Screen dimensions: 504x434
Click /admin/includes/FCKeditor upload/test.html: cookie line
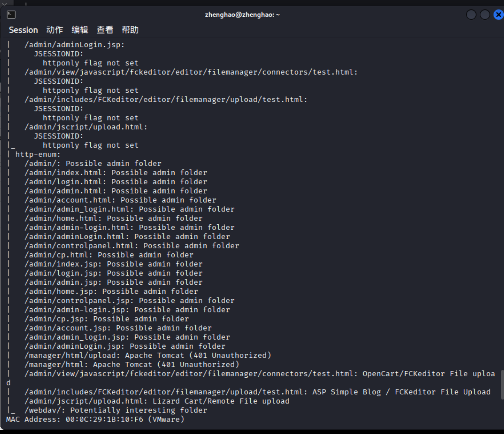click(x=166, y=100)
